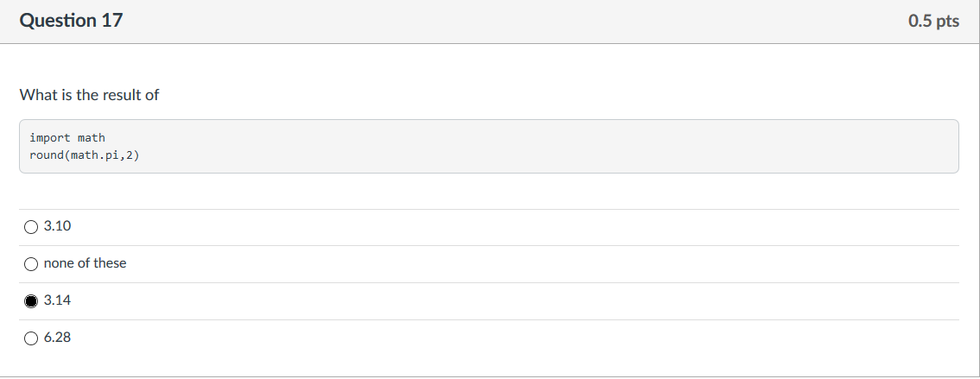This screenshot has width=980, height=379.
Task: Click the empty middle of the question header bar
Action: tap(500, 22)
